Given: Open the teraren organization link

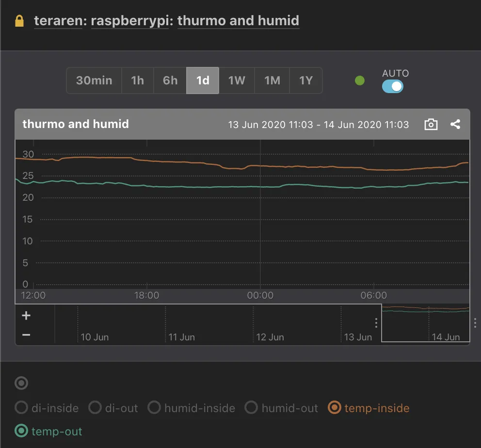Looking at the screenshot, I should pos(58,21).
